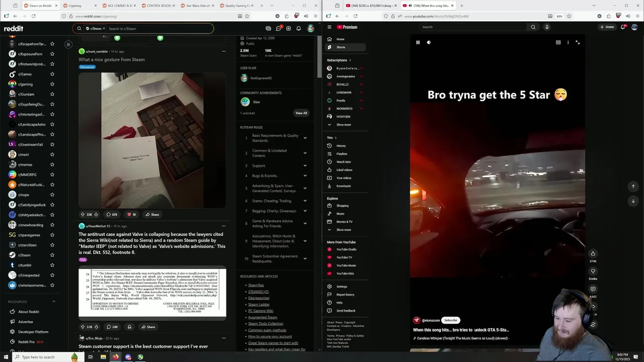
Task: Collapse Reddit left navigation sidebar
Action: click(x=68, y=44)
